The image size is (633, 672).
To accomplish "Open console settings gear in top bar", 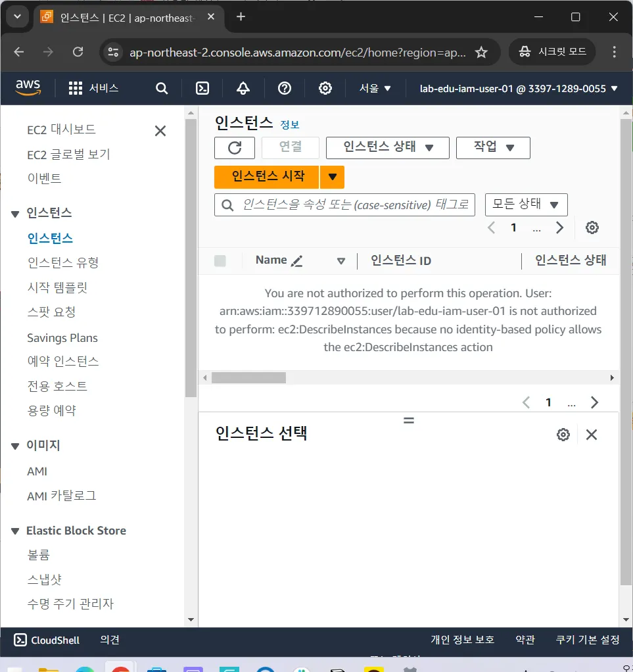I will tap(325, 88).
